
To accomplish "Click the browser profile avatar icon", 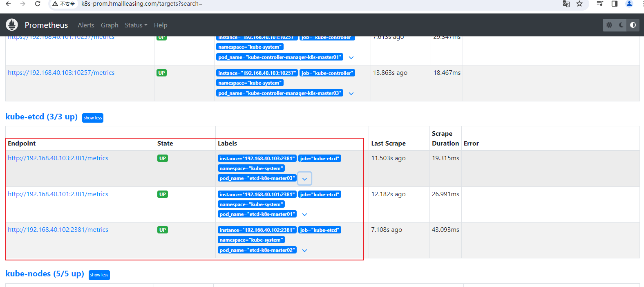I will pyautogui.click(x=629, y=4).
